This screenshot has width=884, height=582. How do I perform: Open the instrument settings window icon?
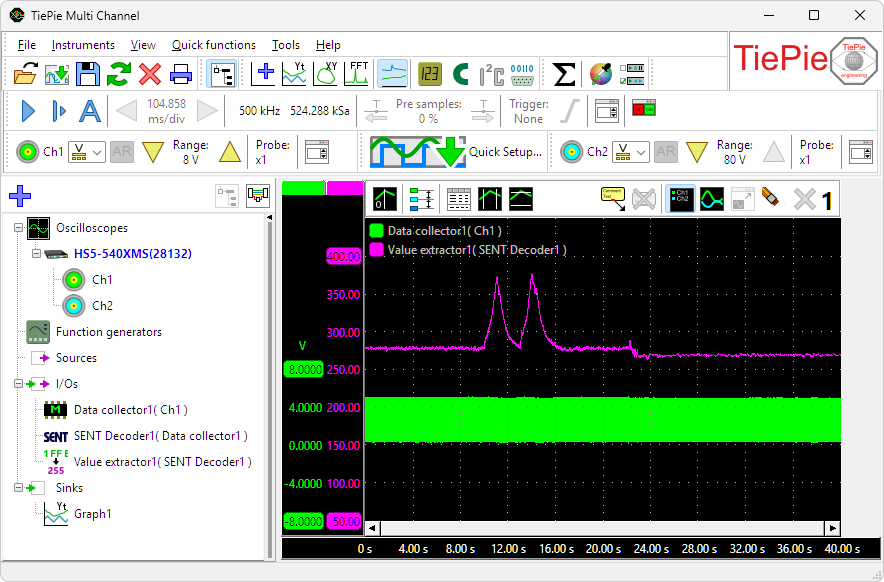[607, 111]
